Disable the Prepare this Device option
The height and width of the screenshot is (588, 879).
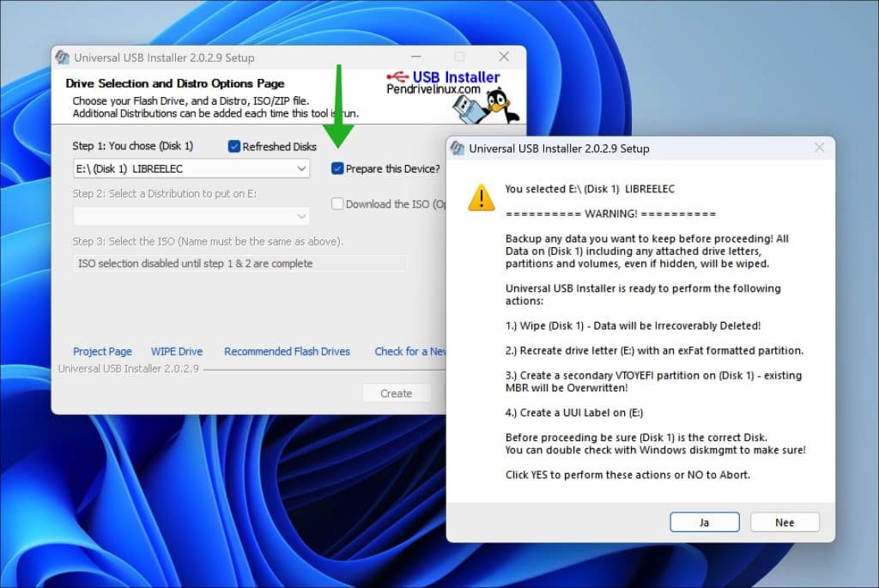click(x=337, y=169)
